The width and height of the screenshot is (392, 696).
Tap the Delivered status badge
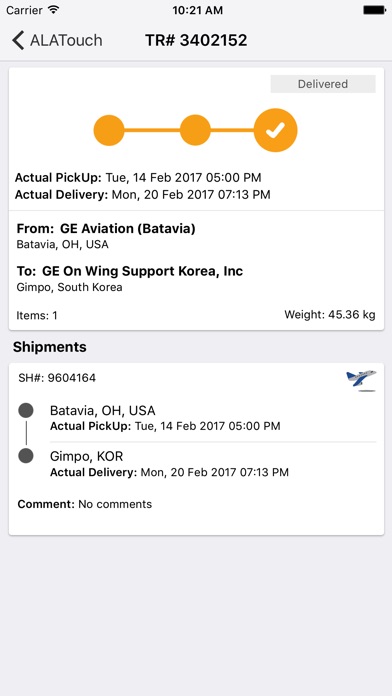[323, 84]
